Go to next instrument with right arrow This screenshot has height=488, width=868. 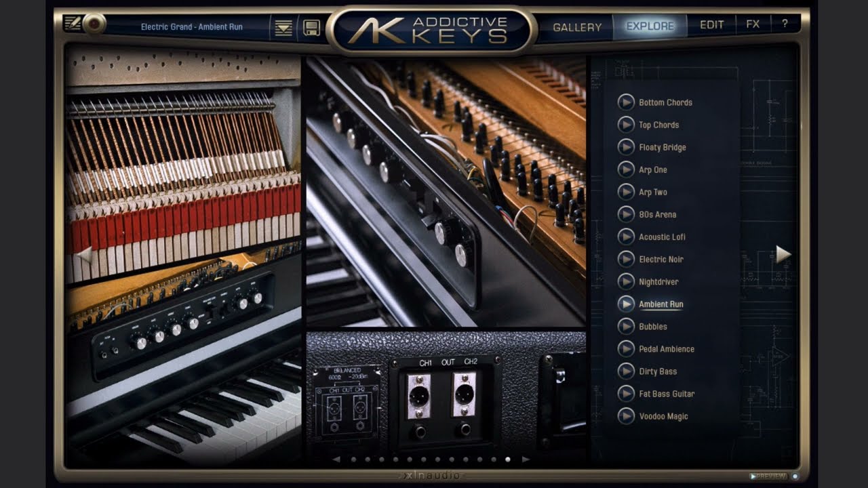tap(783, 254)
